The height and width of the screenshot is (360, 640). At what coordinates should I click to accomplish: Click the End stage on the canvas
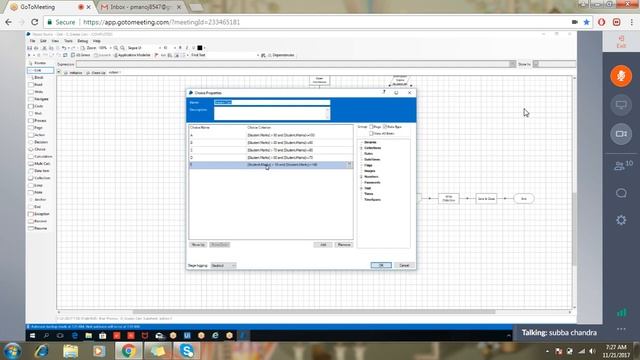(524, 198)
